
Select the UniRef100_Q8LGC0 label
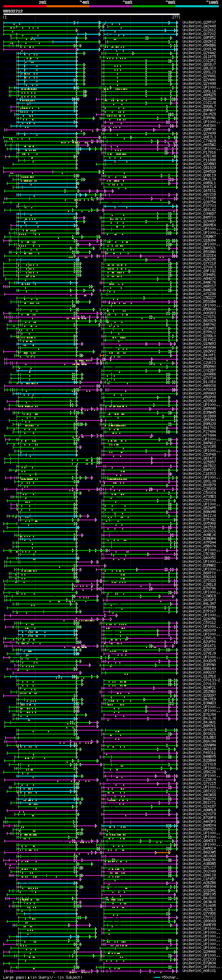(199, 68)
